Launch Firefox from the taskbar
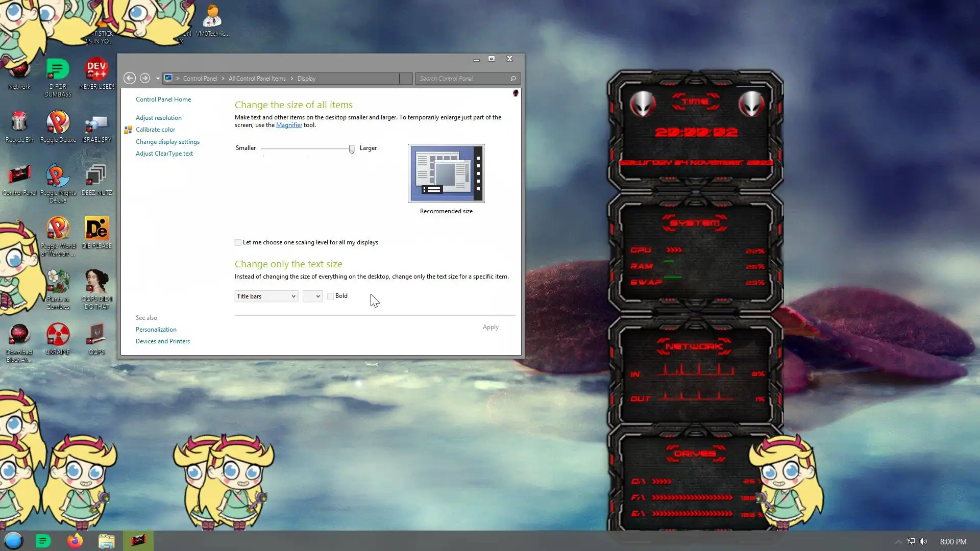The width and height of the screenshot is (980, 551). pyautogui.click(x=75, y=541)
